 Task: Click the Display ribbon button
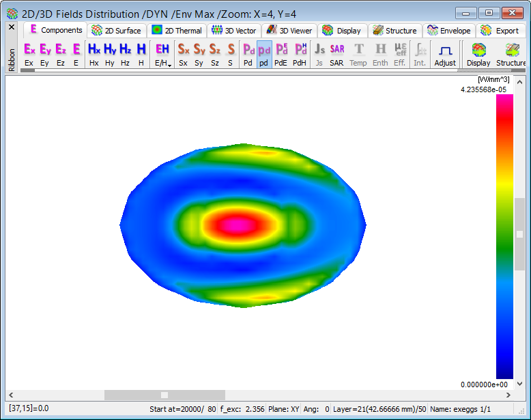479,54
